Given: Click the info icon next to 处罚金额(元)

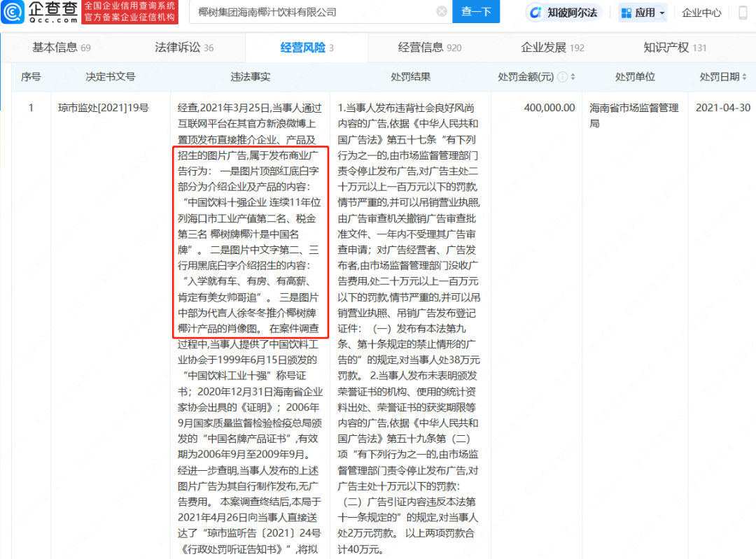Looking at the screenshot, I should pos(561,77).
